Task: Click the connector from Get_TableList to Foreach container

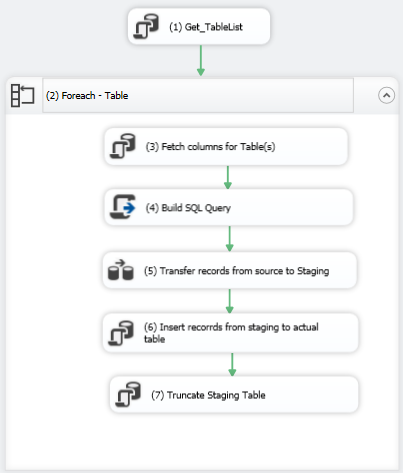Action: (x=201, y=61)
